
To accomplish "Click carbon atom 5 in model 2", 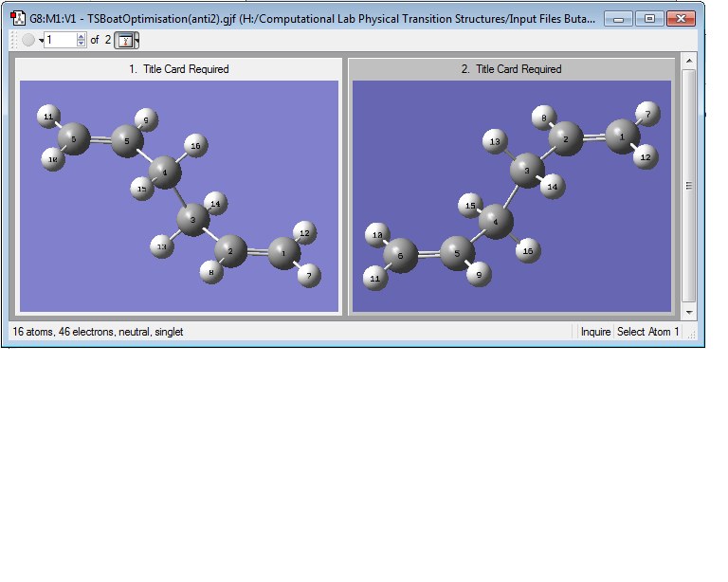I will pyautogui.click(x=458, y=253).
